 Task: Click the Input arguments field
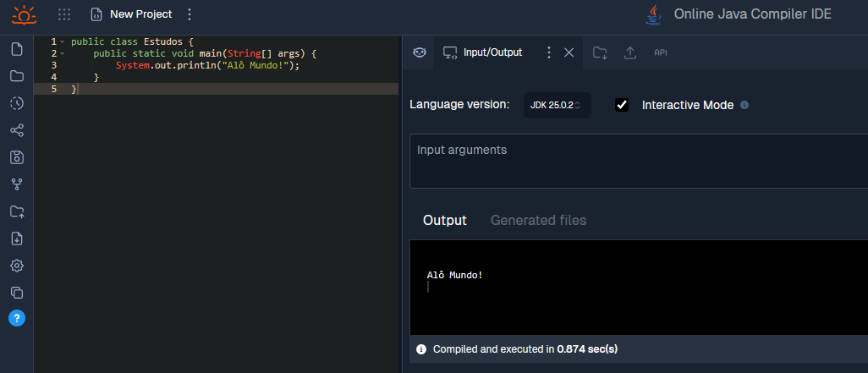click(x=639, y=161)
